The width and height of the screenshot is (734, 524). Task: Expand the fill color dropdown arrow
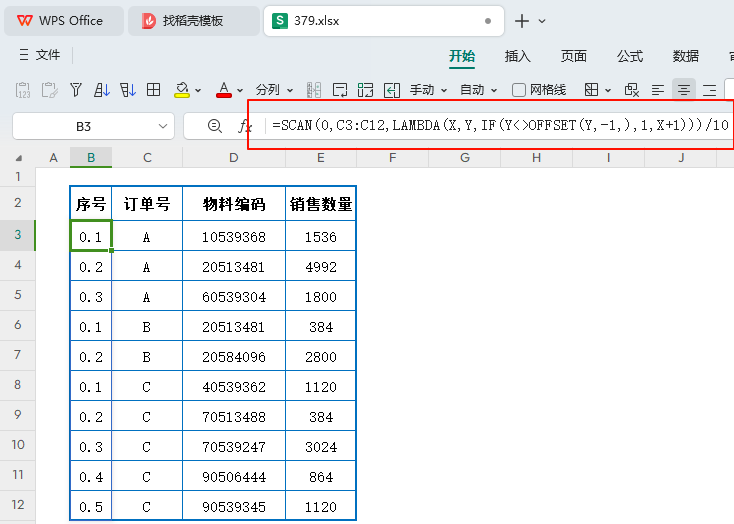coord(198,90)
